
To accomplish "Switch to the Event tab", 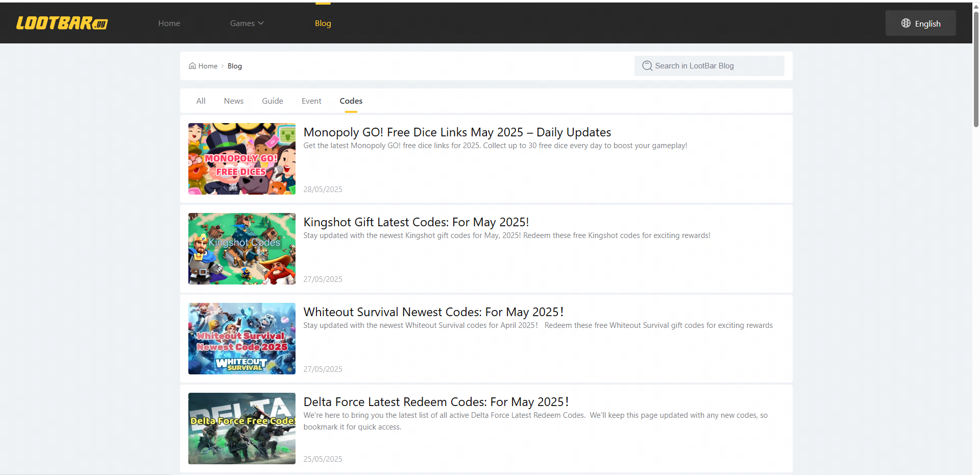I will click(x=311, y=101).
